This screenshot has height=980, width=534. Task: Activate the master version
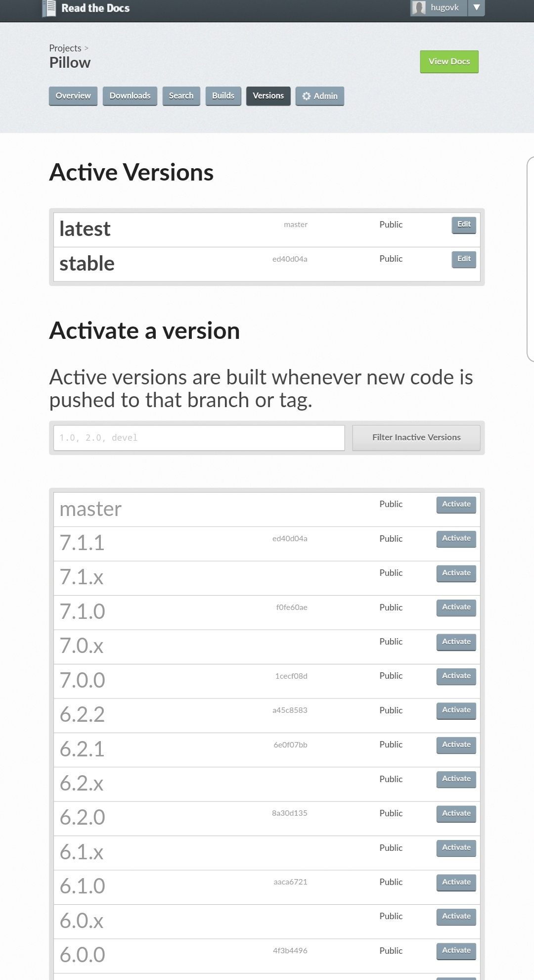coord(455,504)
